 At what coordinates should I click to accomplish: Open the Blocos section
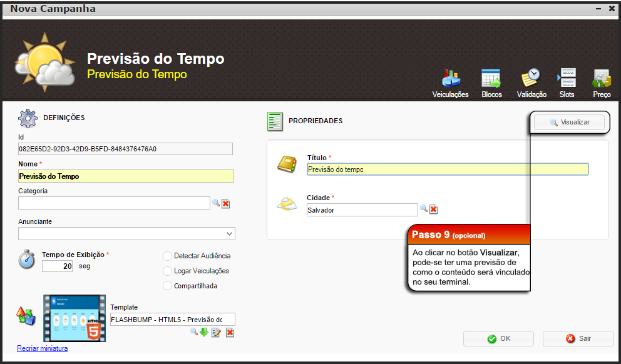(491, 83)
